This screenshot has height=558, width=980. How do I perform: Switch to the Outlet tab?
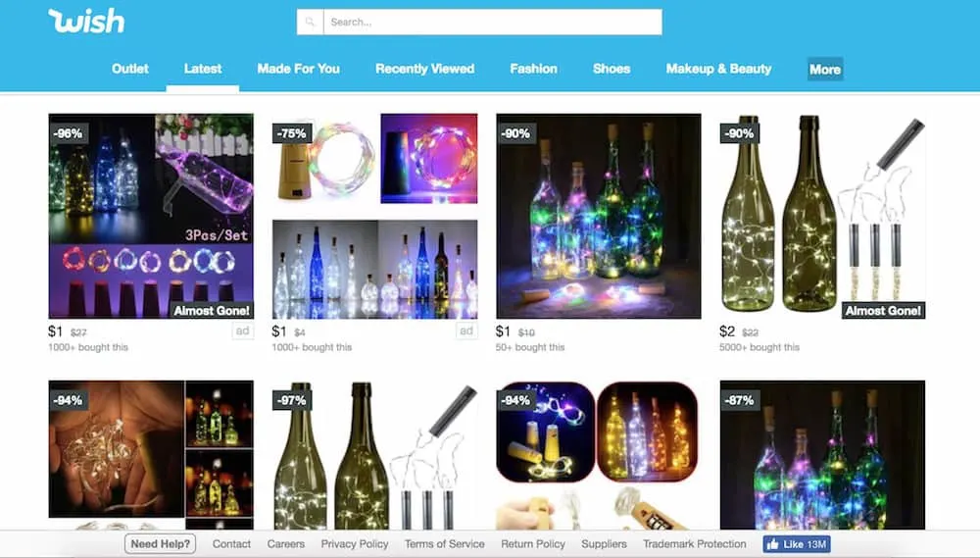click(x=130, y=69)
